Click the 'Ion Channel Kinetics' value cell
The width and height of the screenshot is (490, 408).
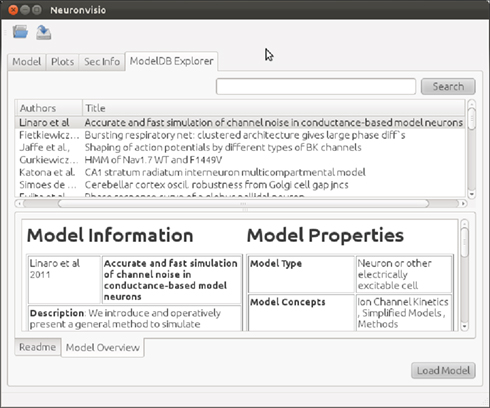click(404, 312)
